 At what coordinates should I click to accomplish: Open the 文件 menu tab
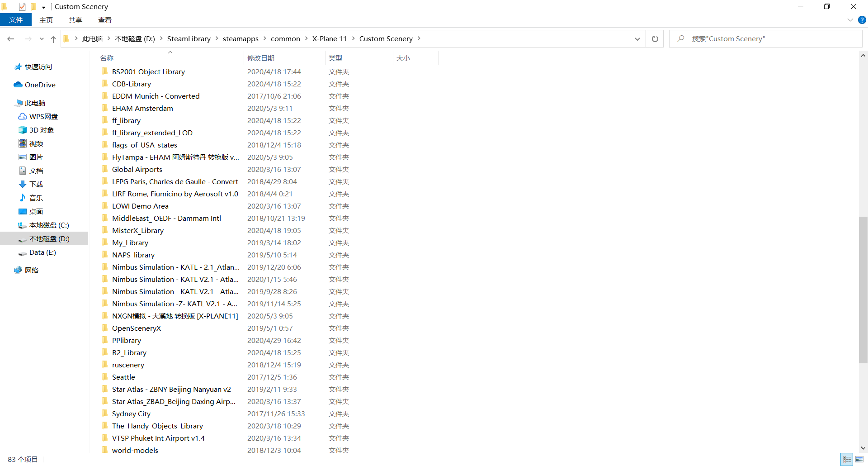click(16, 20)
